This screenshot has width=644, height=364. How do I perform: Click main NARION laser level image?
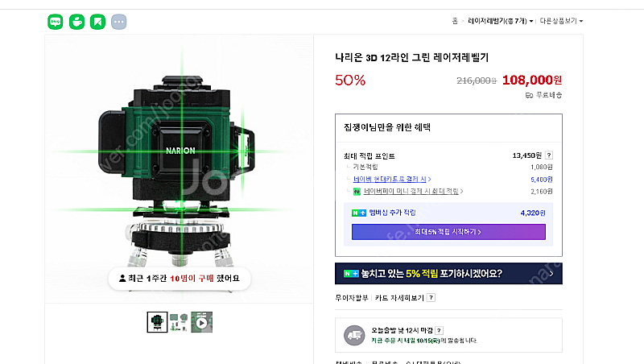coord(179,169)
